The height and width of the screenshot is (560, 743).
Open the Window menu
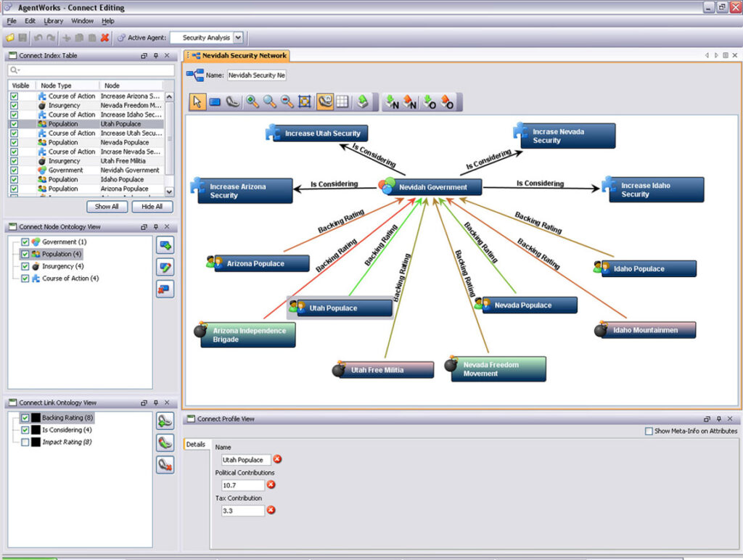(x=82, y=21)
